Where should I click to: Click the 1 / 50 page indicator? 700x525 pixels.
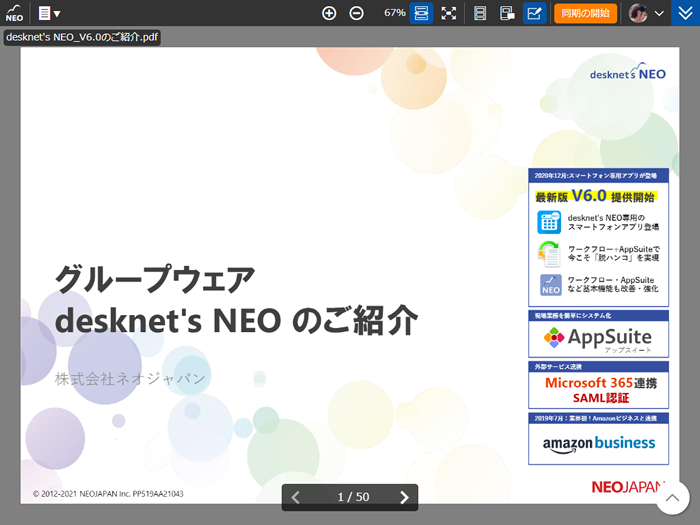click(353, 497)
